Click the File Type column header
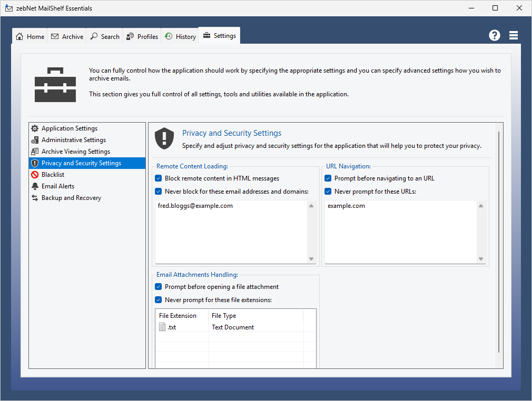This screenshot has height=401, width=532. click(x=224, y=316)
